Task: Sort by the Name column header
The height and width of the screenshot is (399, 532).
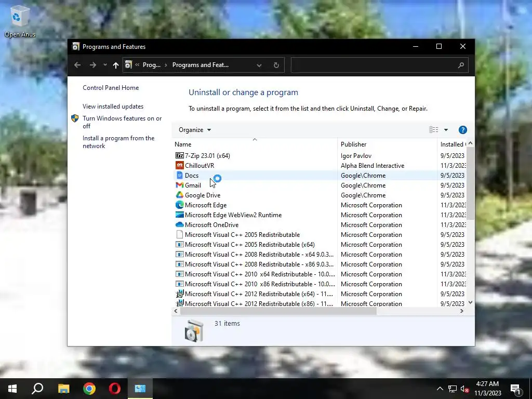Action: click(255, 144)
